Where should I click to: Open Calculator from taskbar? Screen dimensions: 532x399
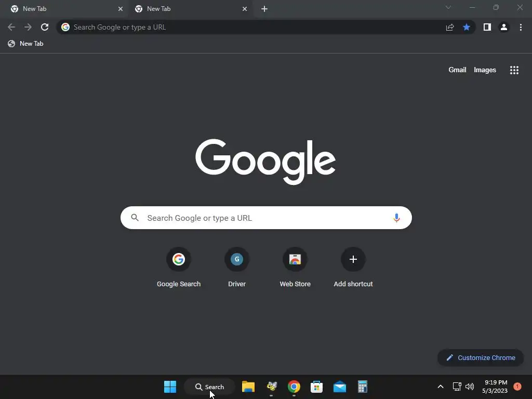tap(362, 387)
